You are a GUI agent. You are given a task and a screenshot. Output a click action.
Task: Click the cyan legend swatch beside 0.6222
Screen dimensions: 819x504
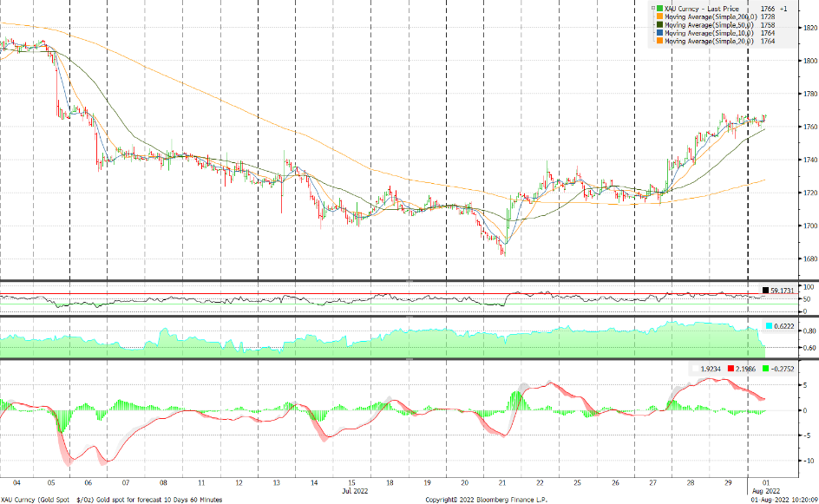coord(769,326)
